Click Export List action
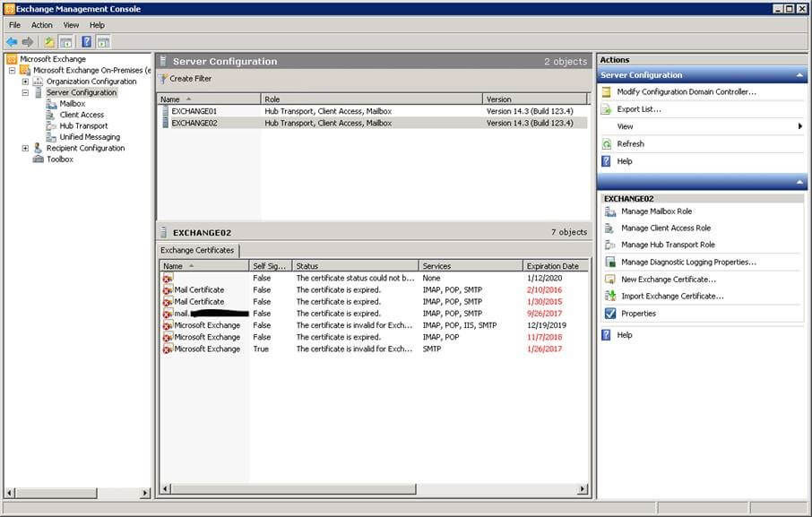The height and width of the screenshot is (517, 812). pyautogui.click(x=639, y=109)
